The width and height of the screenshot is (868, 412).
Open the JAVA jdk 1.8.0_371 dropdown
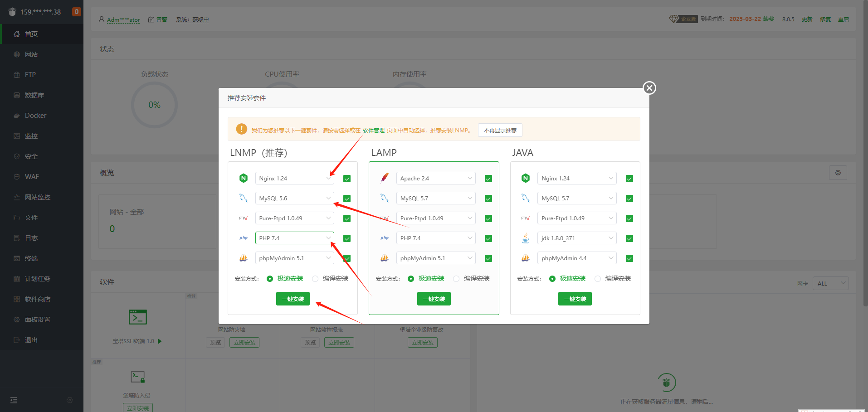(x=577, y=238)
